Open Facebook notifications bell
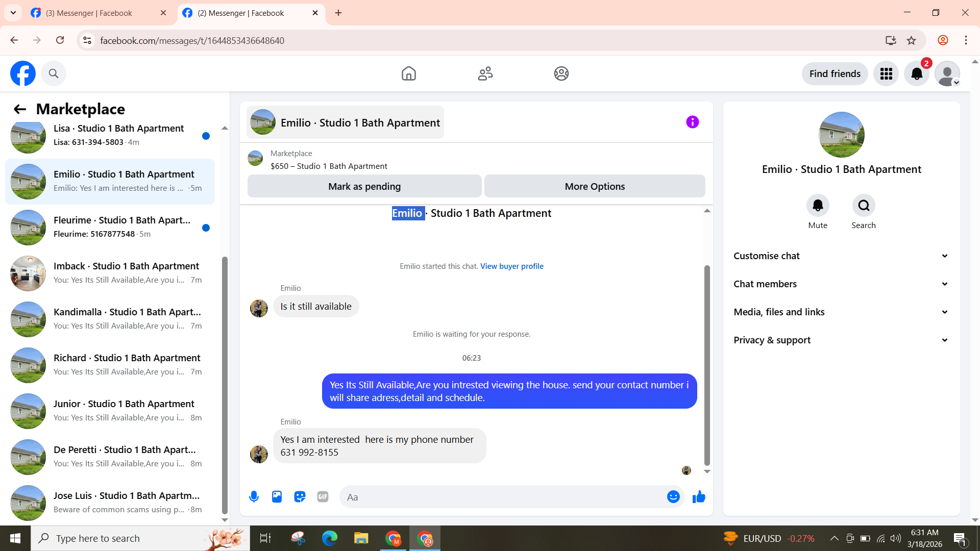This screenshot has width=980, height=551. pyautogui.click(x=917, y=74)
